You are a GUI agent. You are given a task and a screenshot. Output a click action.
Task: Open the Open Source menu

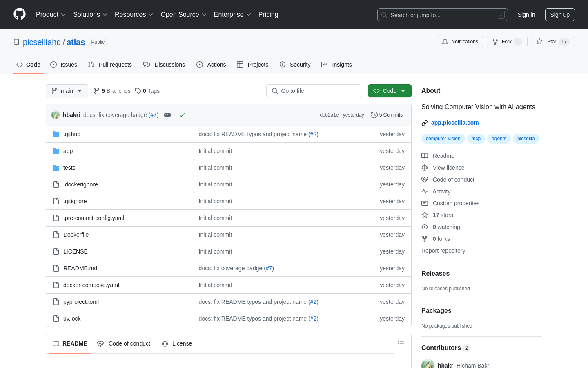(184, 15)
